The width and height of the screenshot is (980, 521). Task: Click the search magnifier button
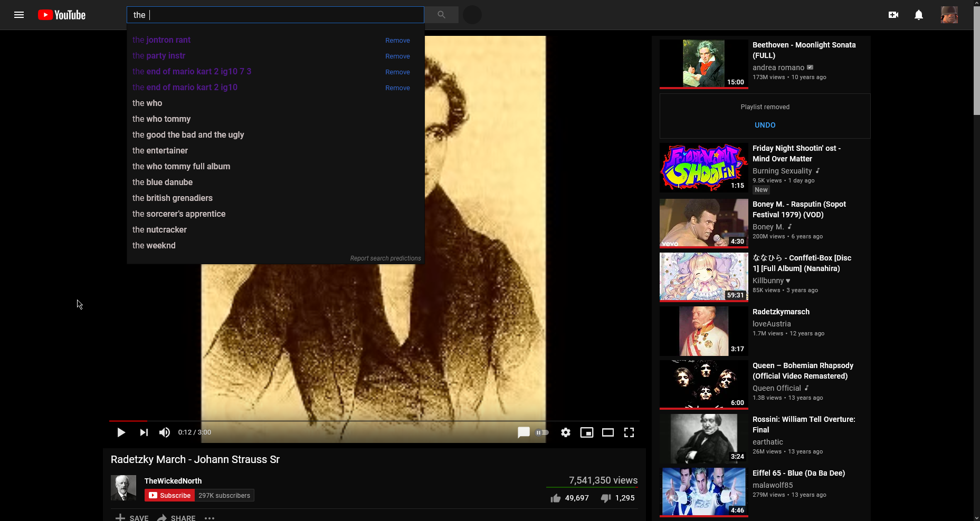(x=441, y=15)
